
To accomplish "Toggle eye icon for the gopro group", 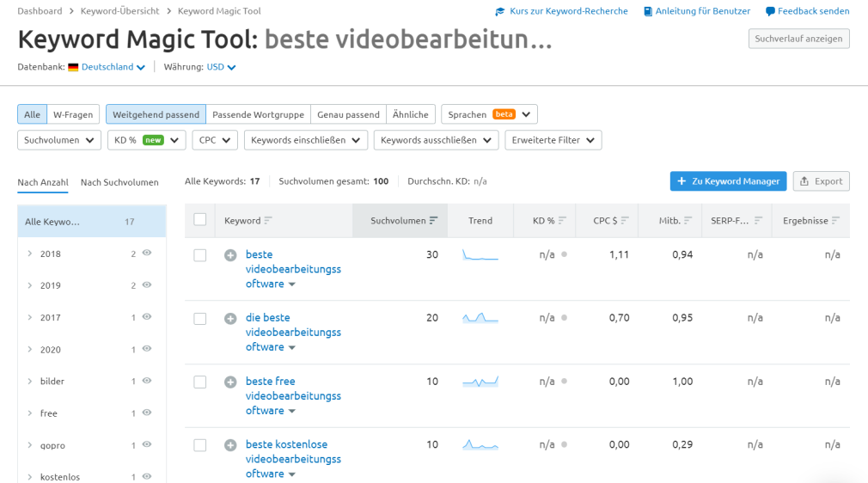I will point(147,444).
